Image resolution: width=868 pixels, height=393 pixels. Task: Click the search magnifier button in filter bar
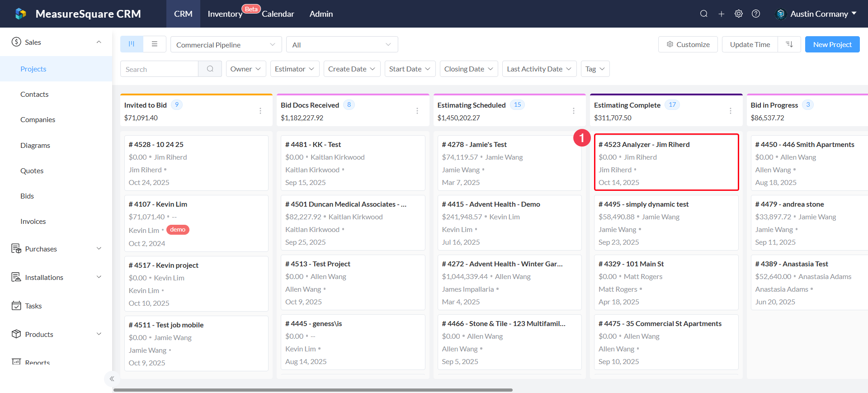click(210, 69)
